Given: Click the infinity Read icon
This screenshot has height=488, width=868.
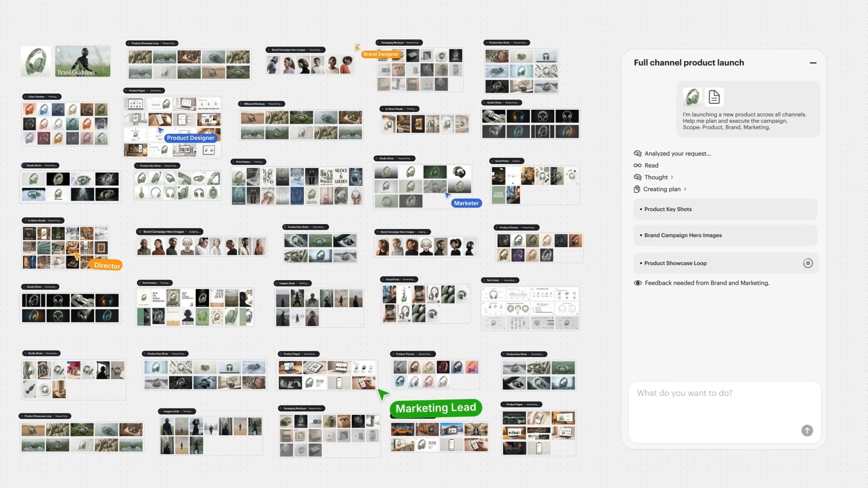Looking at the screenshot, I should pyautogui.click(x=637, y=165).
